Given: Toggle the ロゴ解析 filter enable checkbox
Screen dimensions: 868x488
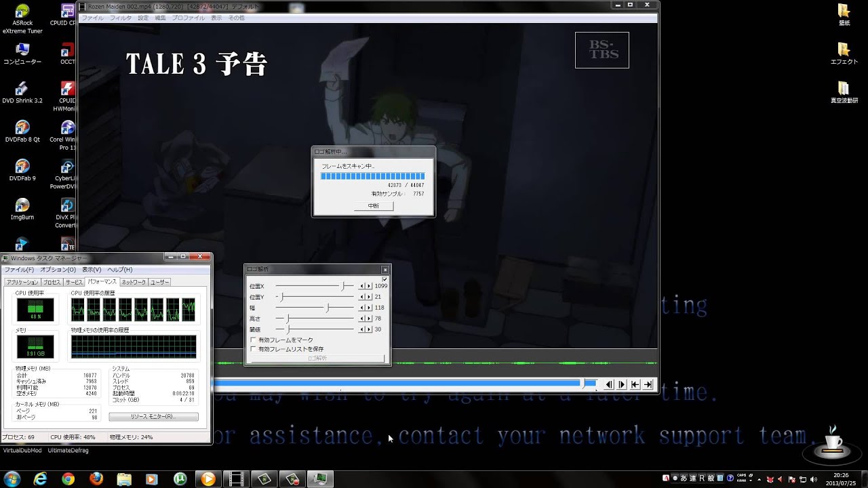Looking at the screenshot, I should click(x=384, y=279).
